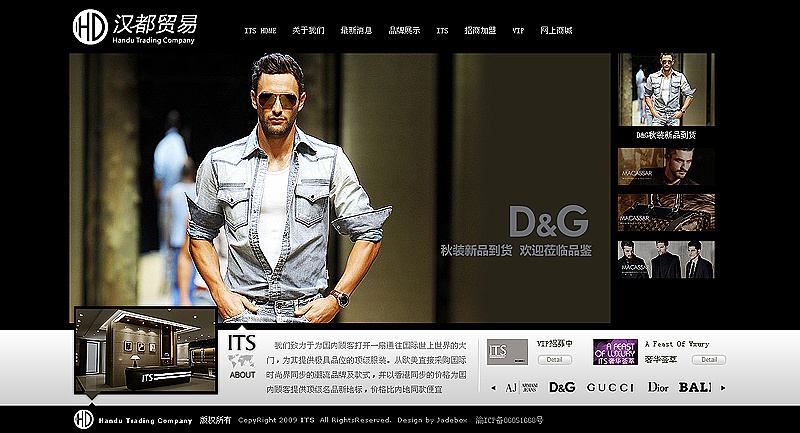Select the D&G denim model thumbnail

tap(666, 89)
